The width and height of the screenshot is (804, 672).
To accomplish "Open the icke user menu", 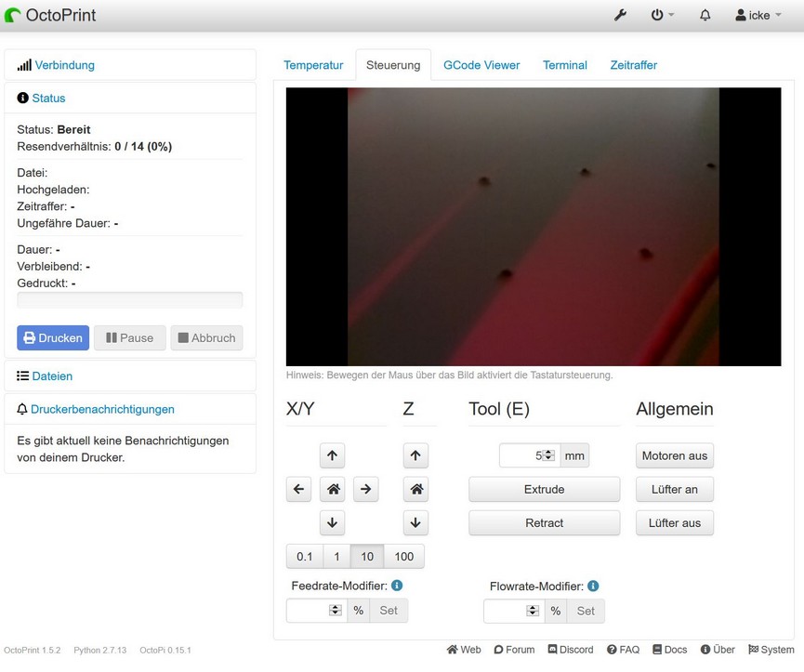I will coord(758,16).
